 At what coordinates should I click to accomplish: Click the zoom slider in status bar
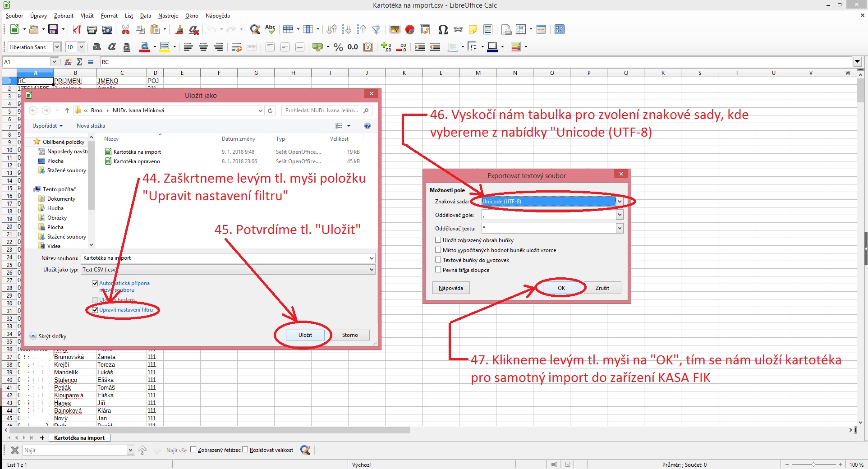point(813,464)
